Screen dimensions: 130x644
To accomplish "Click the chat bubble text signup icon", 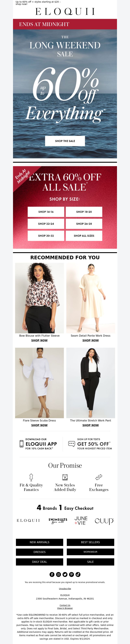I will 71,444.
